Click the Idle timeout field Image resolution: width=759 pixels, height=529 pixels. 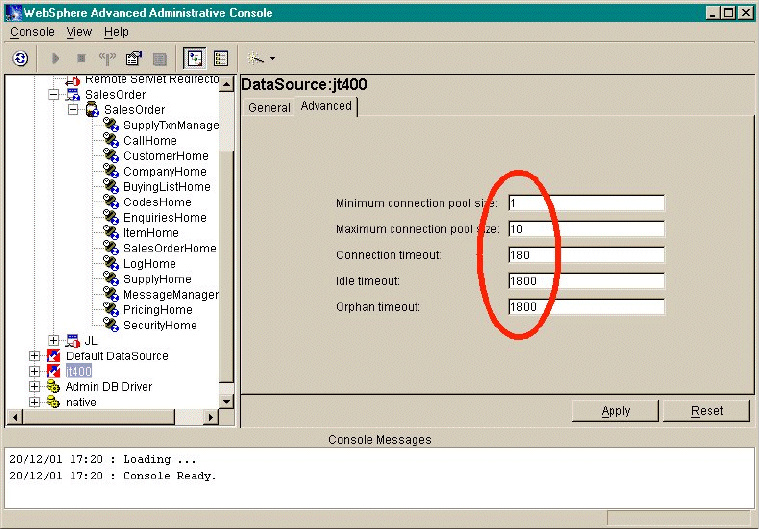click(586, 281)
